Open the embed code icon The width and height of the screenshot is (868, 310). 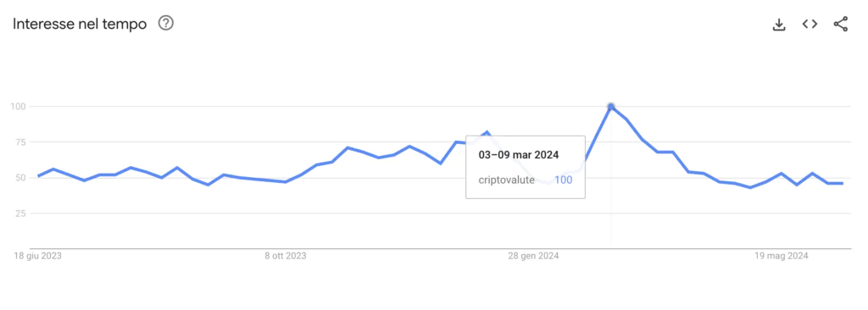click(810, 25)
